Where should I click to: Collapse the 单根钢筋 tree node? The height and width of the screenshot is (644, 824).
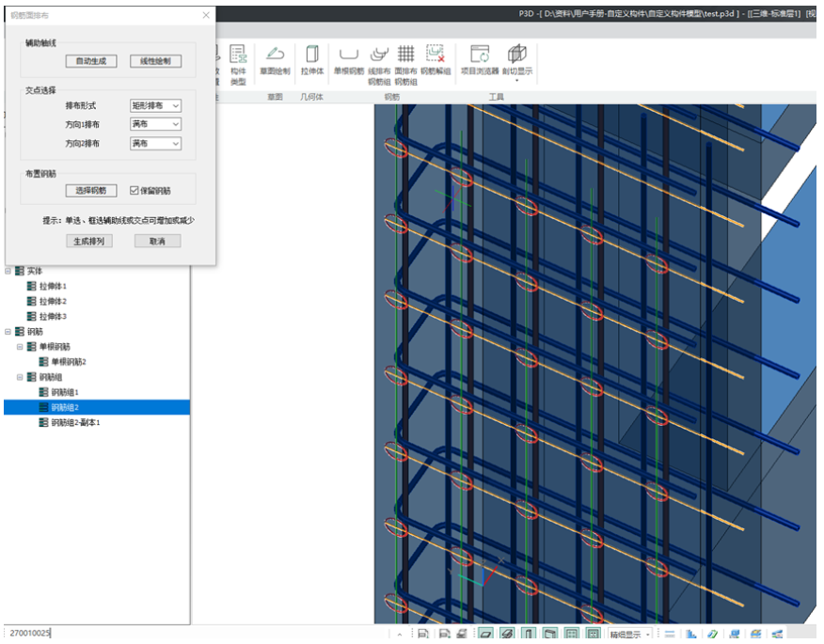tap(20, 347)
